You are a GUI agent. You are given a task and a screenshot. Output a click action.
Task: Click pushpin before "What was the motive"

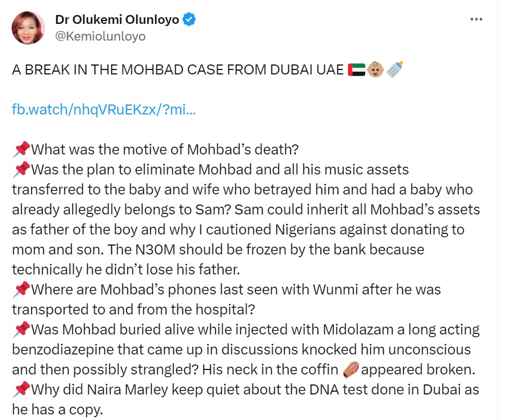(21, 149)
